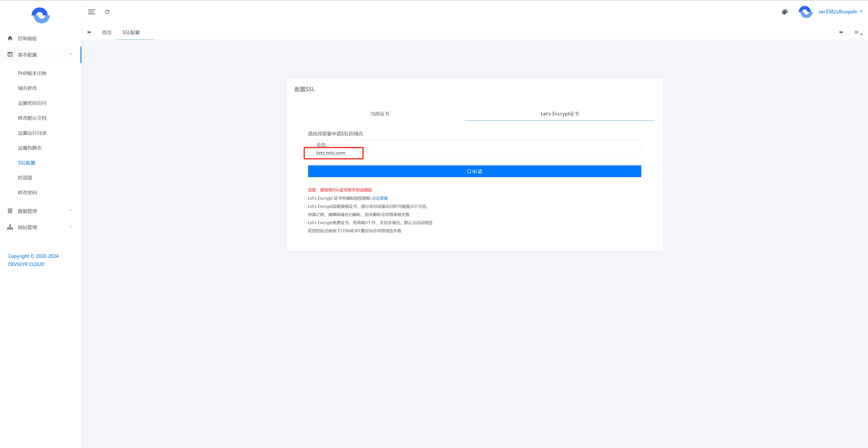The width and height of the screenshot is (868, 448).
Task: Open the color theme palette icon
Action: click(785, 12)
